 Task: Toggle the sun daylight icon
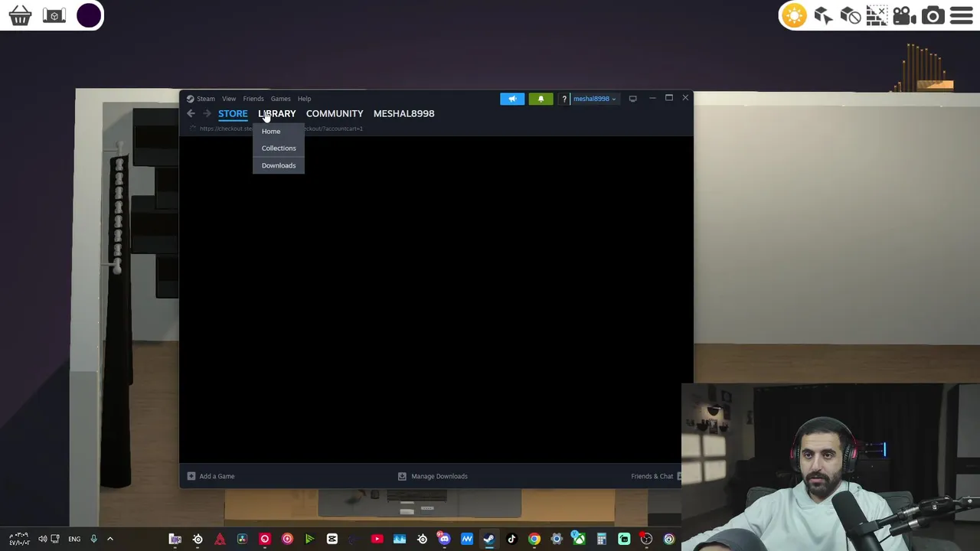[794, 15]
